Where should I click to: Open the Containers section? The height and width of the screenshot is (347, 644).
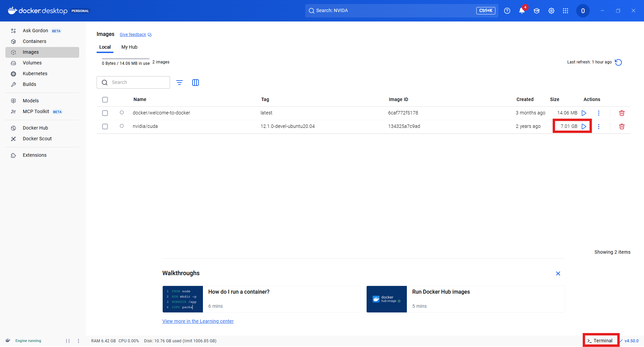42,41
